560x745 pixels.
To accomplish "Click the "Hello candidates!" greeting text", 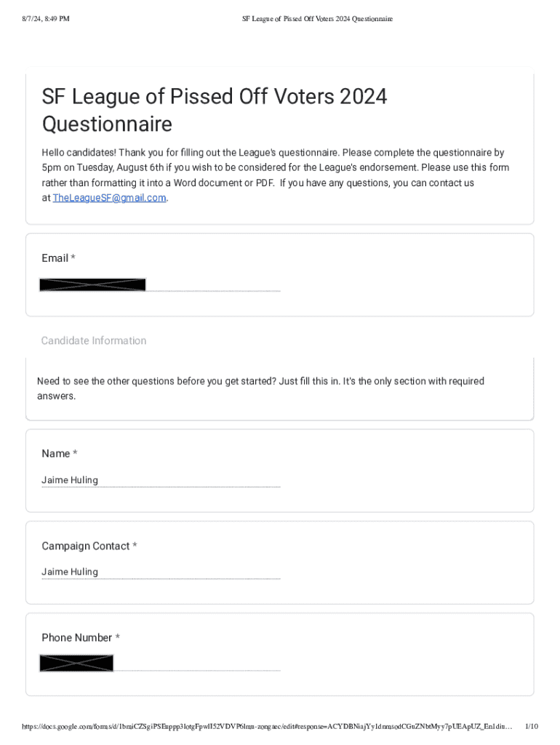I will tap(79, 153).
